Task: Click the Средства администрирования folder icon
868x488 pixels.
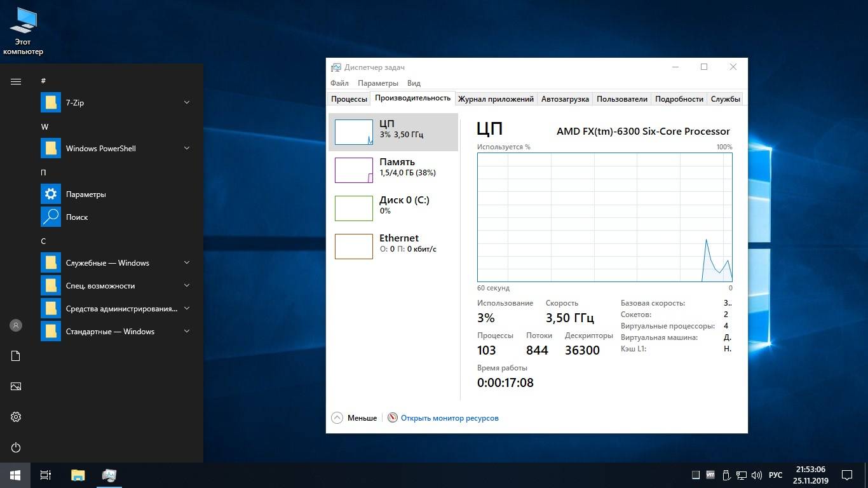Action: point(51,308)
